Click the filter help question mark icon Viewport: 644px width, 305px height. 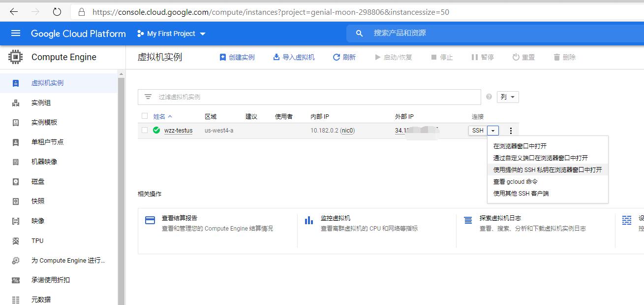(x=489, y=97)
